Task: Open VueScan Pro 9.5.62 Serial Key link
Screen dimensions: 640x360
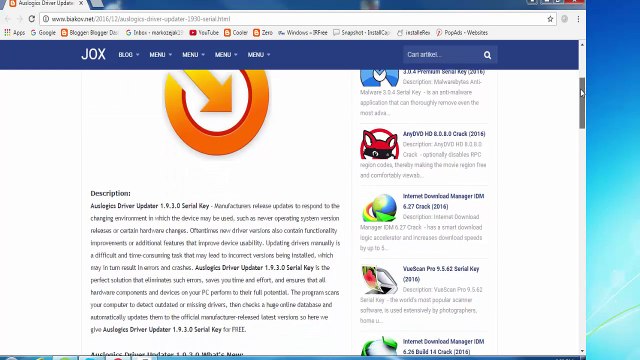Action: (x=441, y=274)
